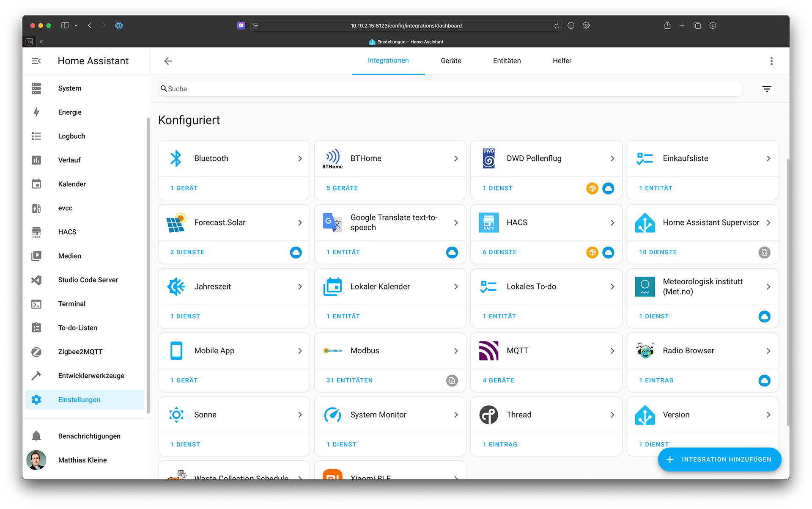Expand the Lokaler Kalender chevron
Screen dimensions: 812x509
click(x=456, y=287)
